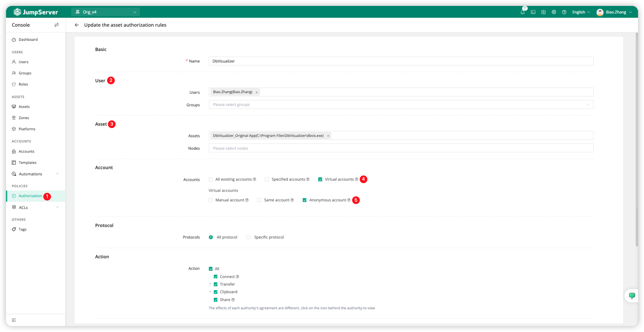The width and height of the screenshot is (644, 332).
Task: Click help icon beside Share action
Action: coord(233,300)
